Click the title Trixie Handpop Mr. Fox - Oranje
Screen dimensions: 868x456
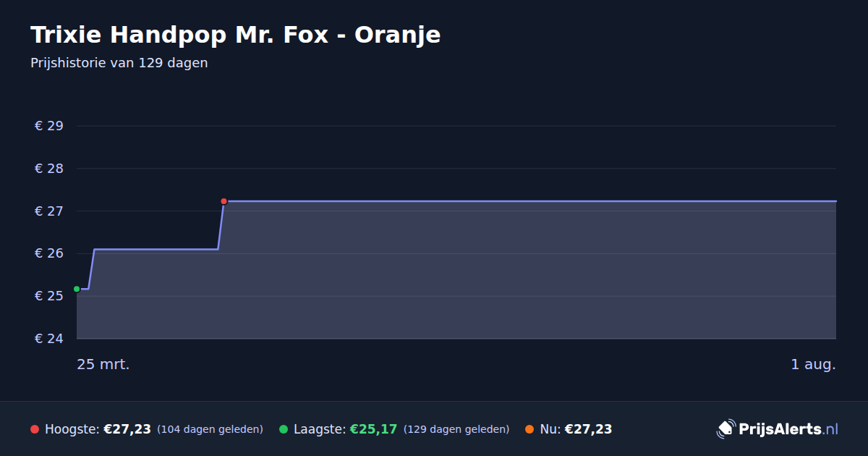click(x=235, y=34)
